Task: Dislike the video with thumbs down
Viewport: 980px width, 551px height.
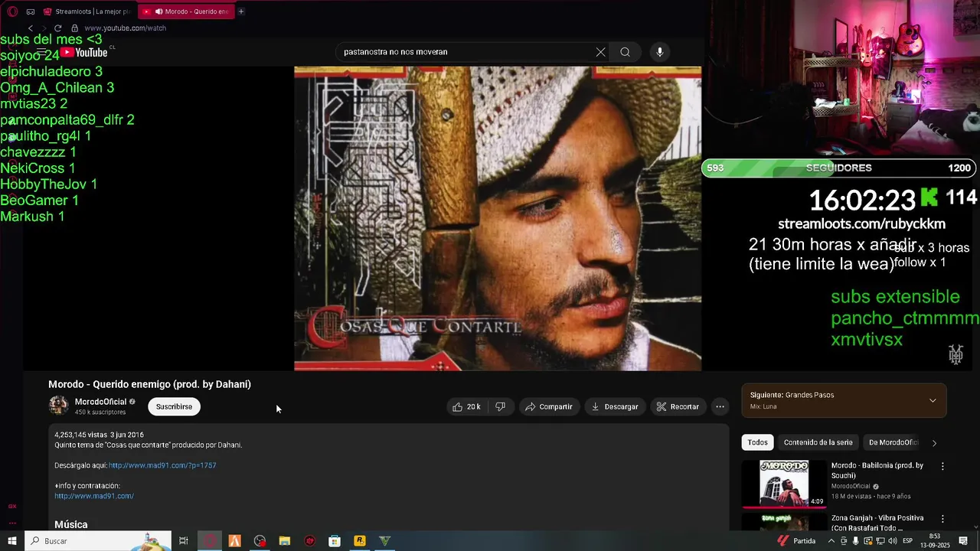Action: coord(500,406)
